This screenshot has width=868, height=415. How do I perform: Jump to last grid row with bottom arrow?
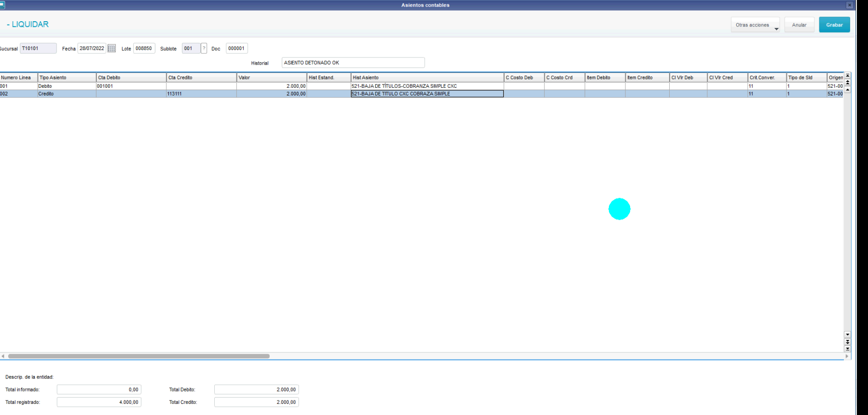(x=847, y=348)
